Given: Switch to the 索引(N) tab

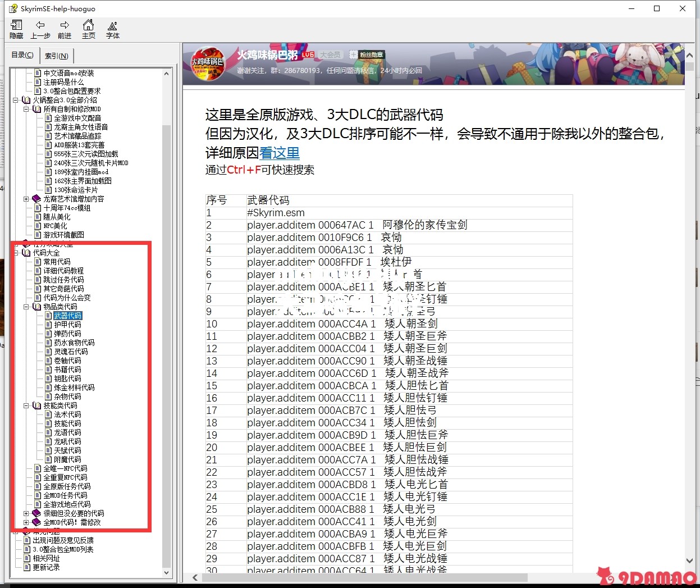Looking at the screenshot, I should click(57, 56).
